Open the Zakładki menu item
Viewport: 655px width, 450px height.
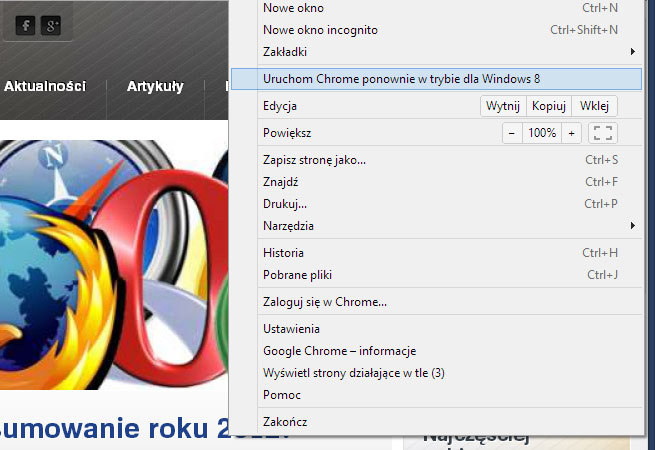point(437,52)
